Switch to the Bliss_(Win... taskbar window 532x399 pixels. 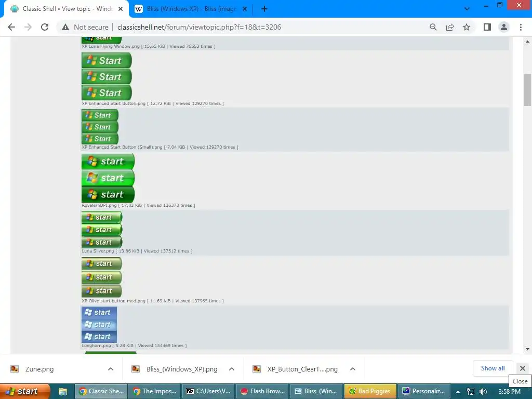316,391
